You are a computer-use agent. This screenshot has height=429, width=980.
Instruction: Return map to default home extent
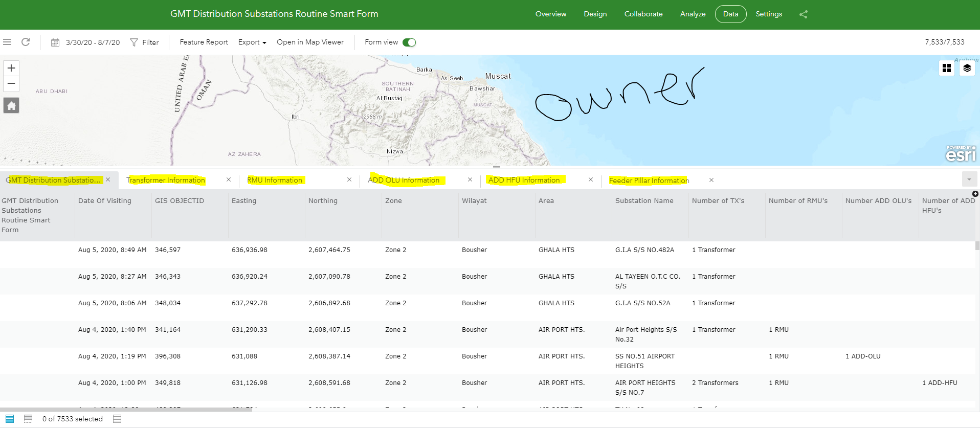coord(11,105)
